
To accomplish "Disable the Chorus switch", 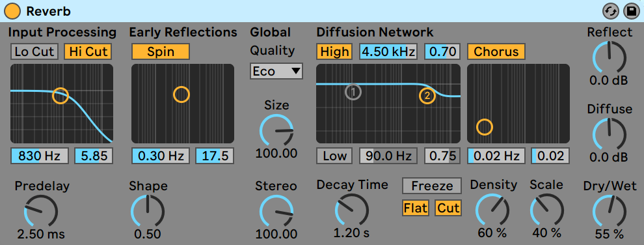I will 496,51.
